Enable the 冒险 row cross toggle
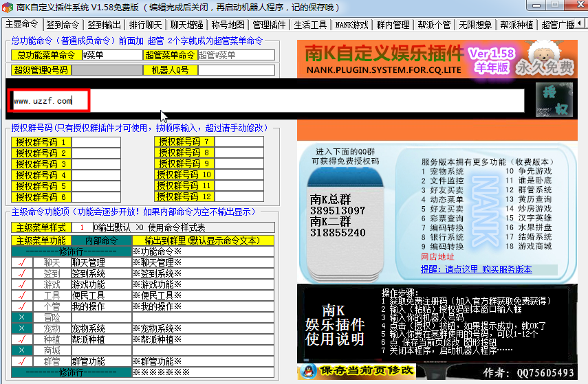588x384 pixels. 22,317
